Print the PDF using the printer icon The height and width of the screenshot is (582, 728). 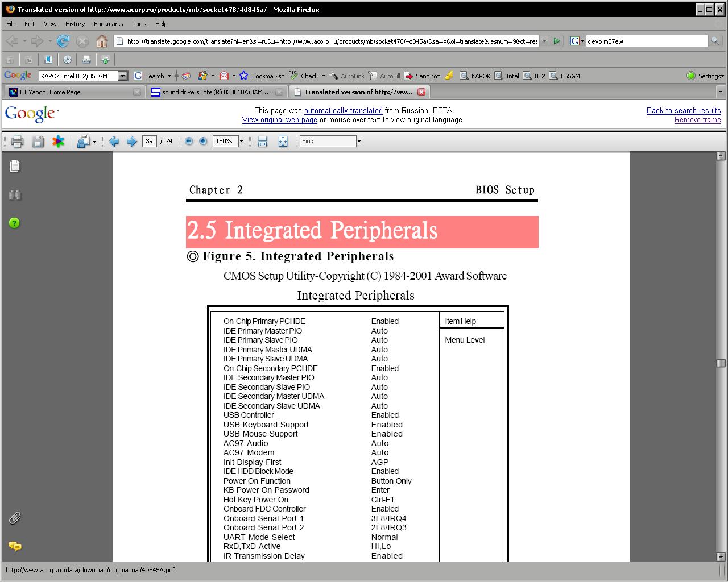click(x=17, y=142)
